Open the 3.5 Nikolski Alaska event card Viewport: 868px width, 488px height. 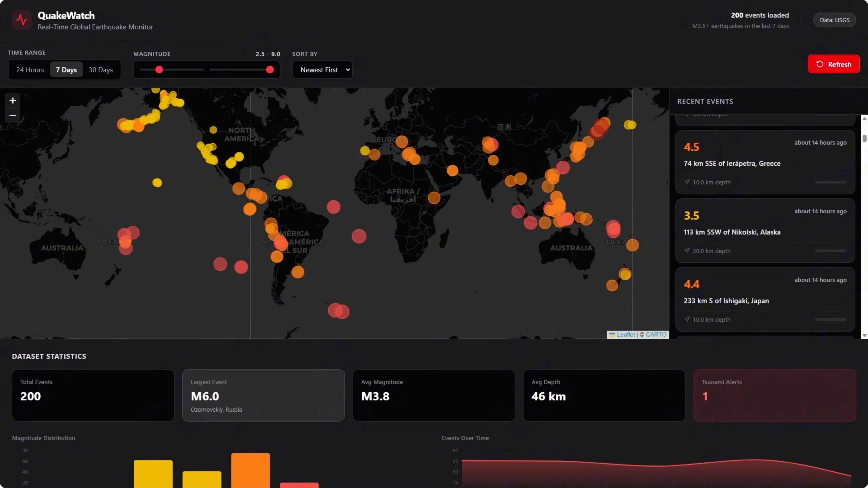coord(765,231)
